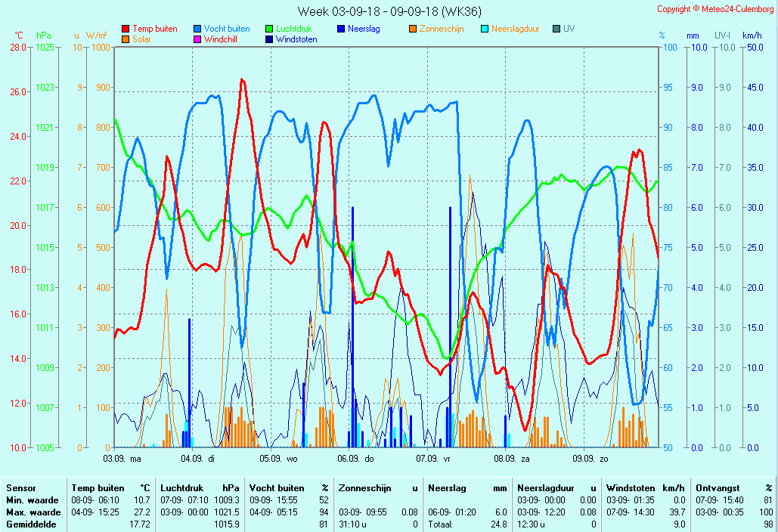Click the Windstoten legend label
Image resolution: width=778 pixels, height=532 pixels.
coord(296,39)
